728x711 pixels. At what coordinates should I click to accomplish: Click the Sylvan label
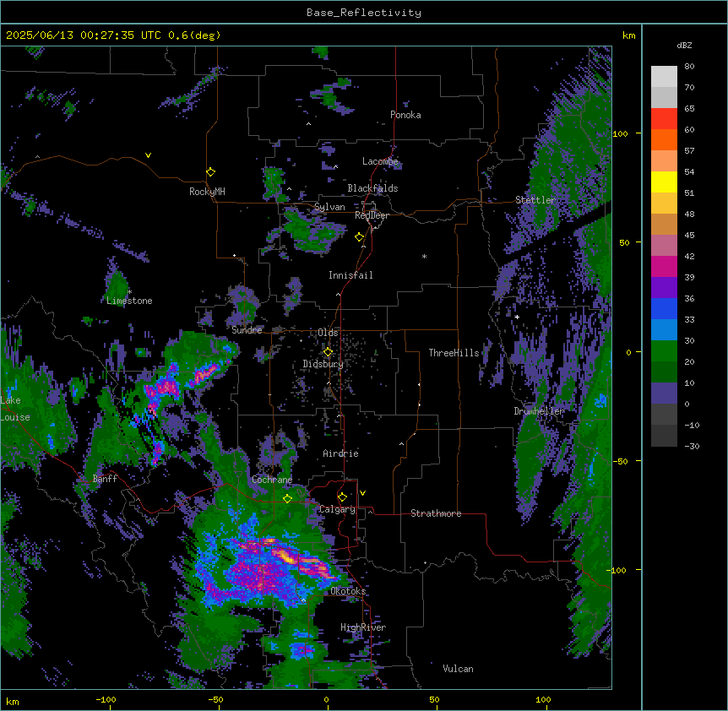[x=329, y=207]
